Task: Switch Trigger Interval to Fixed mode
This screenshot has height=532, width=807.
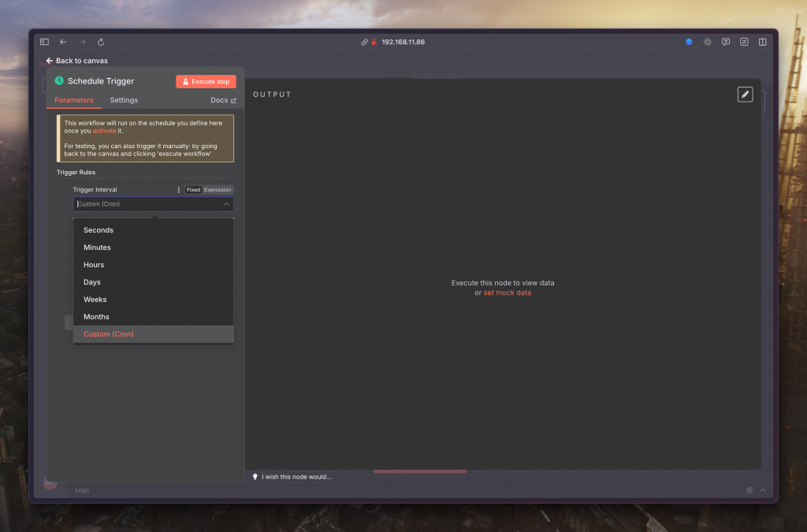Action: click(194, 190)
